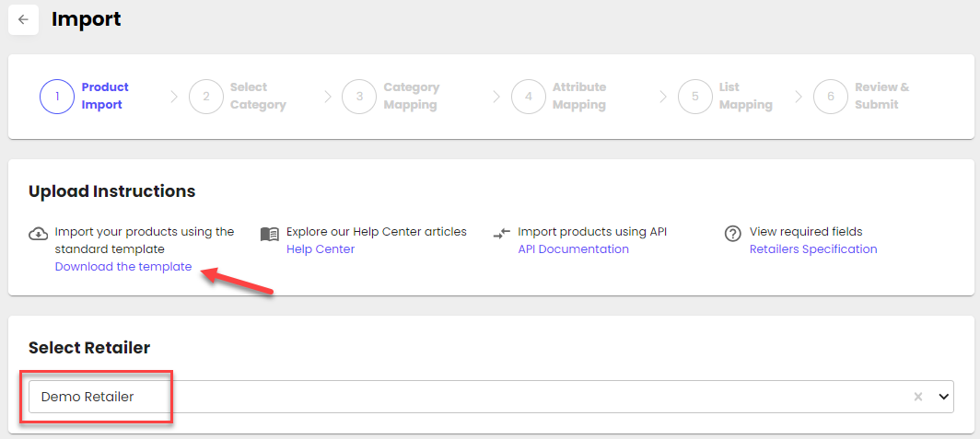Viewport: 980px width, 439px height.
Task: Click the back arrow button
Action: click(23, 19)
